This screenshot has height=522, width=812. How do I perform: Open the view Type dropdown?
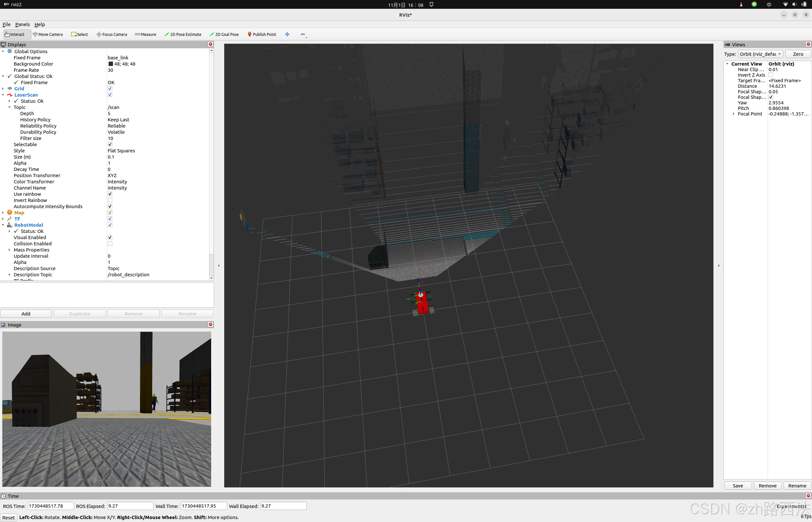coord(760,54)
